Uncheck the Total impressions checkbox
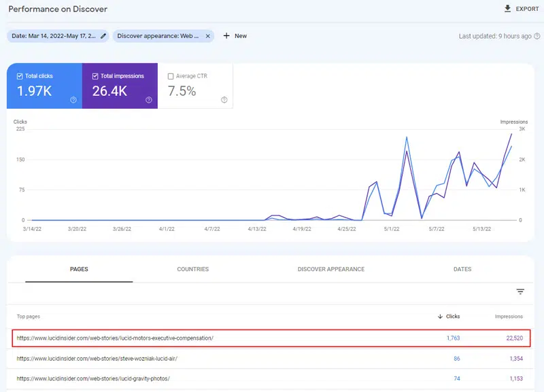This screenshot has height=392, width=544. click(95, 76)
